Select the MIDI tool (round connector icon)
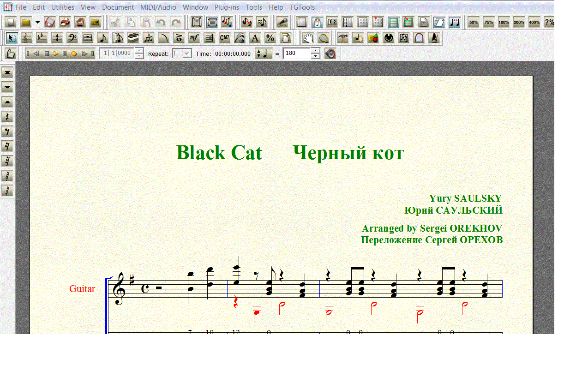588x377 pixels. click(388, 38)
